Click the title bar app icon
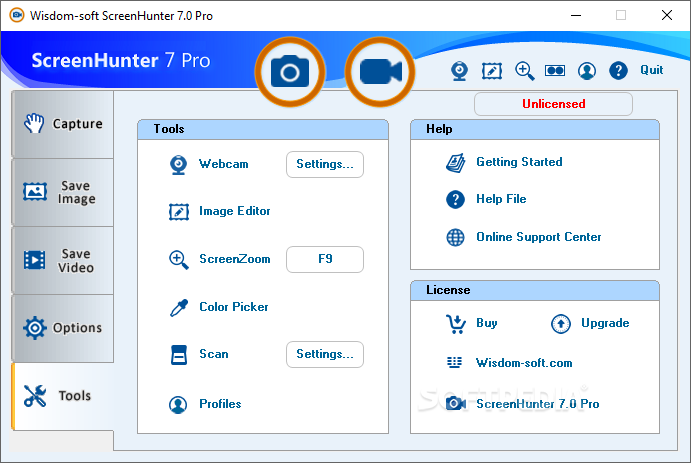Viewport: 691px width, 463px height. coord(17,15)
